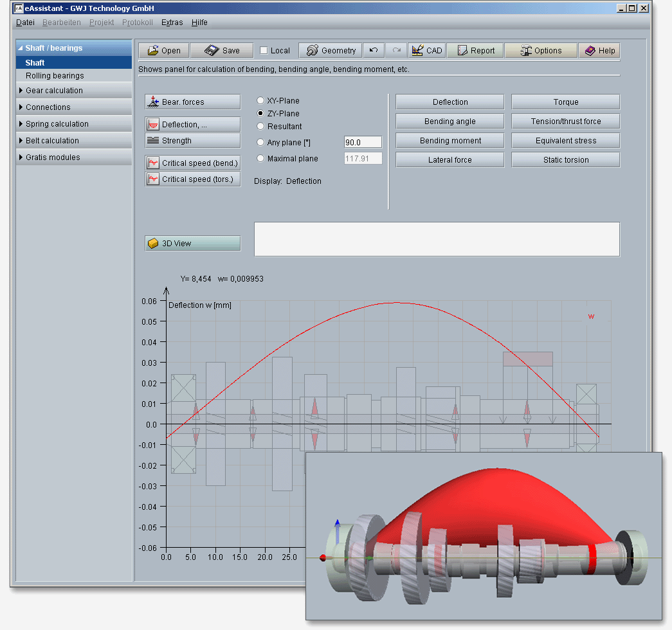This screenshot has width=672, height=630.
Task: Show Bear. forces calculation
Action: click(192, 102)
